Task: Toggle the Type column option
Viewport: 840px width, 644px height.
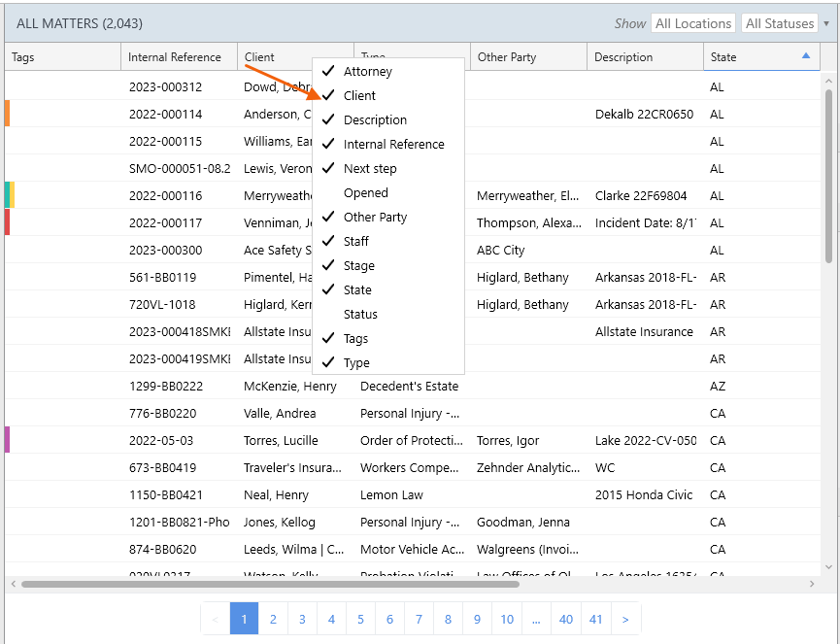Action: [387, 362]
